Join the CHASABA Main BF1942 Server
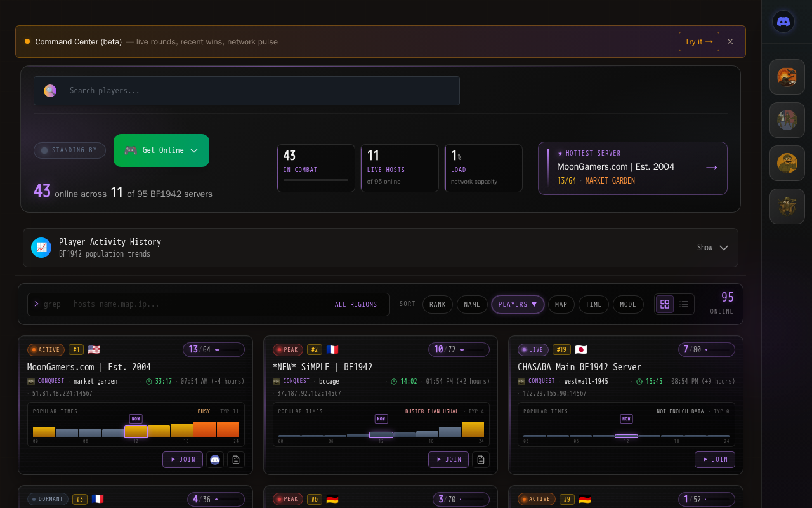812x508 pixels. pyautogui.click(x=714, y=460)
